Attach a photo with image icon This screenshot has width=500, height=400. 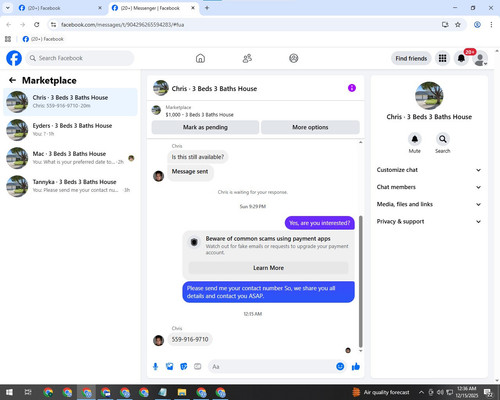(170, 367)
